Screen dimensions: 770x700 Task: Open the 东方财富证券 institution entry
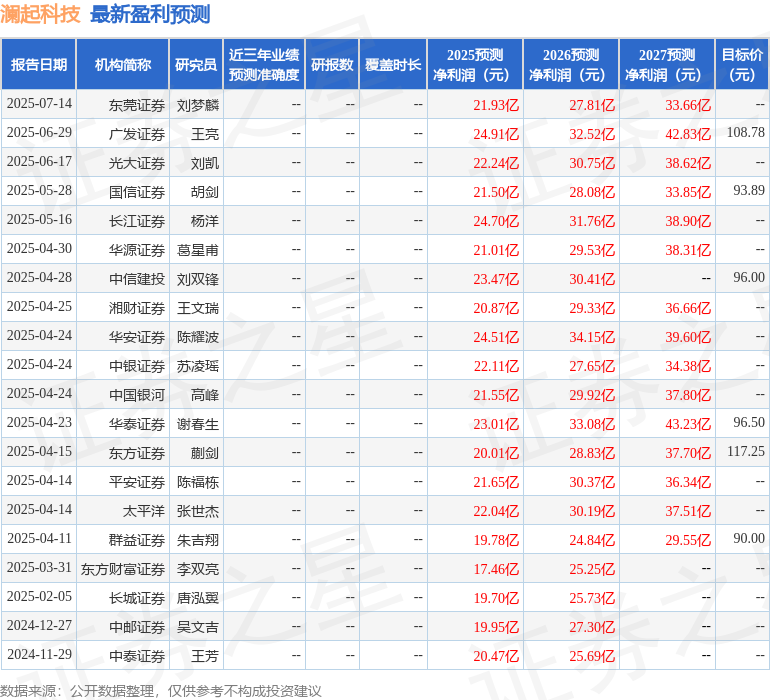(123, 569)
